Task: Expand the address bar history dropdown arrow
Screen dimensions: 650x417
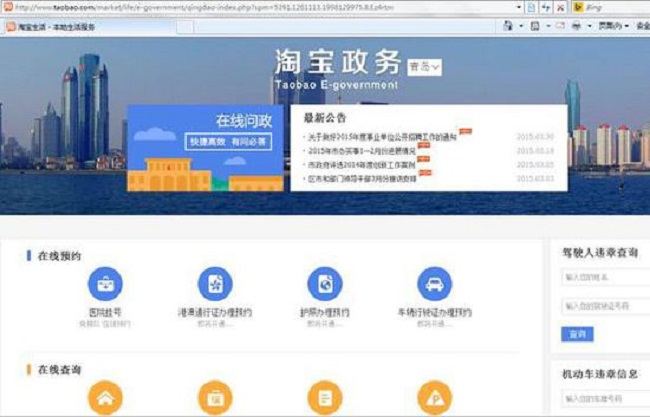Action: (x=519, y=7)
